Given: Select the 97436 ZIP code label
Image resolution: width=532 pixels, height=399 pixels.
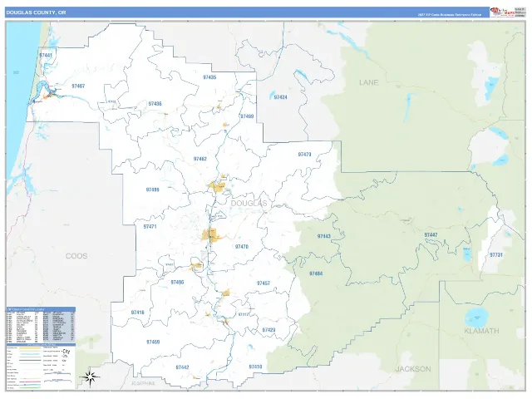Looking at the screenshot, I should pos(155,104).
